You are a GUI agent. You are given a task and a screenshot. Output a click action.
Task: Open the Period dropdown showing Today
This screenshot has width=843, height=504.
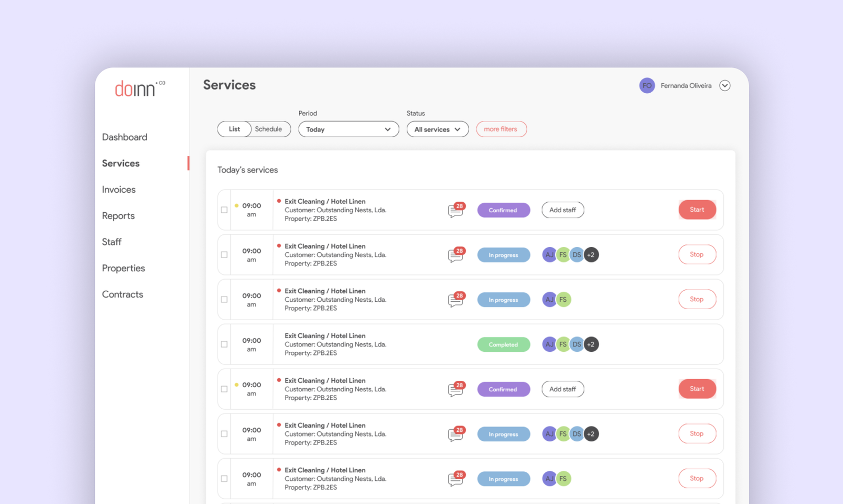pyautogui.click(x=349, y=129)
